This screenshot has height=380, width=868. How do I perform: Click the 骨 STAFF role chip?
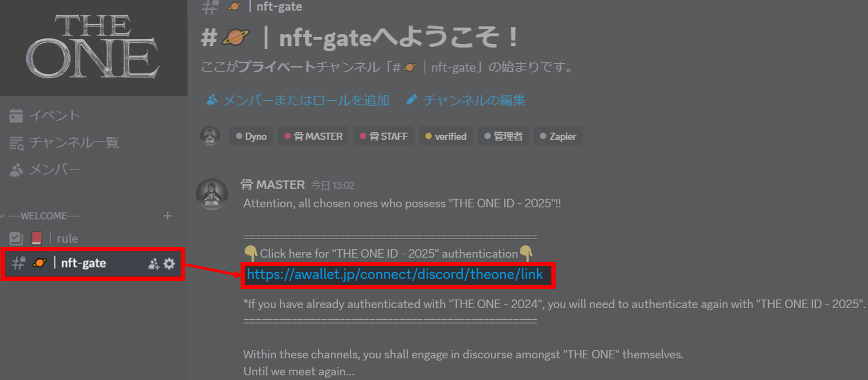[x=384, y=136]
